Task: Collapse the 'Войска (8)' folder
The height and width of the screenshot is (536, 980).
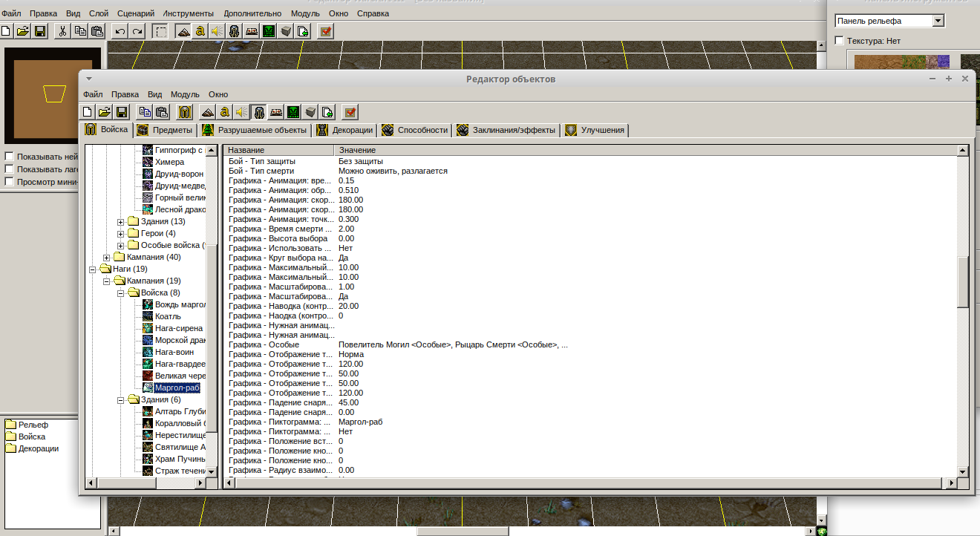Action: 122,293
